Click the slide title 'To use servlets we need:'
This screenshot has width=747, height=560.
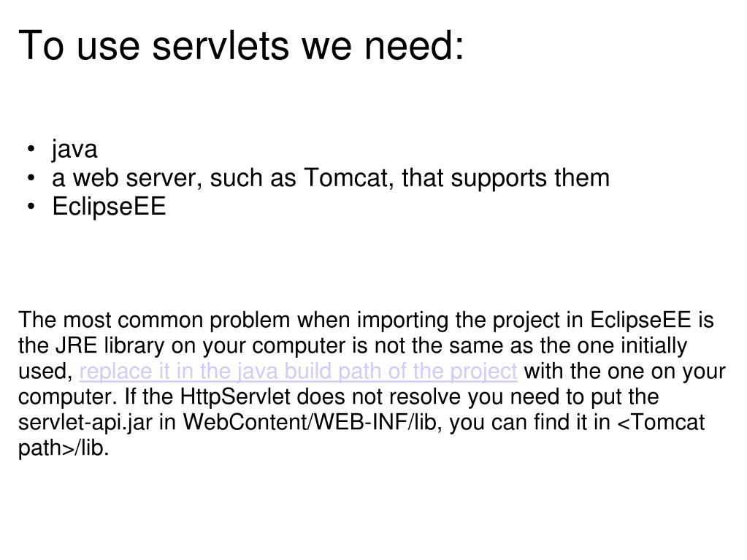click(241, 45)
